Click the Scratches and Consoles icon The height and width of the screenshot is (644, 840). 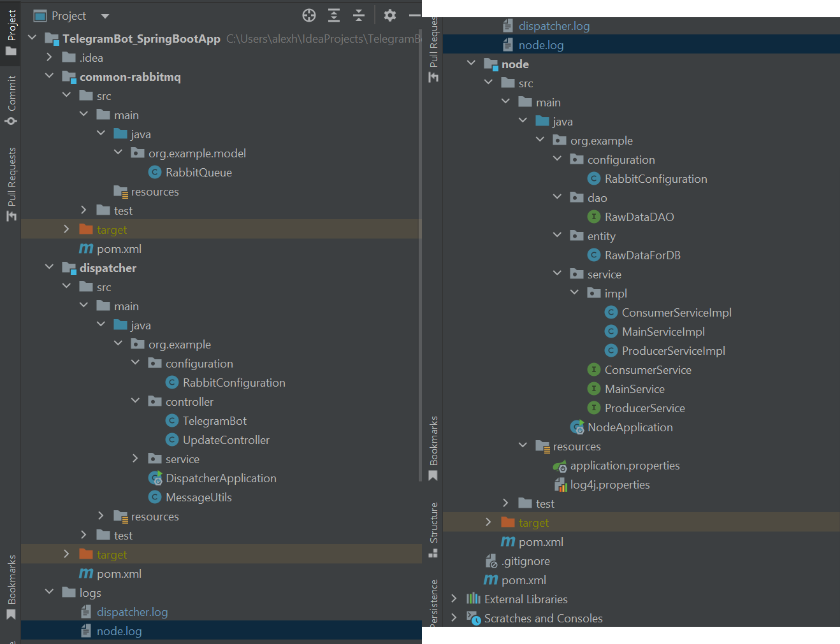coord(474,618)
